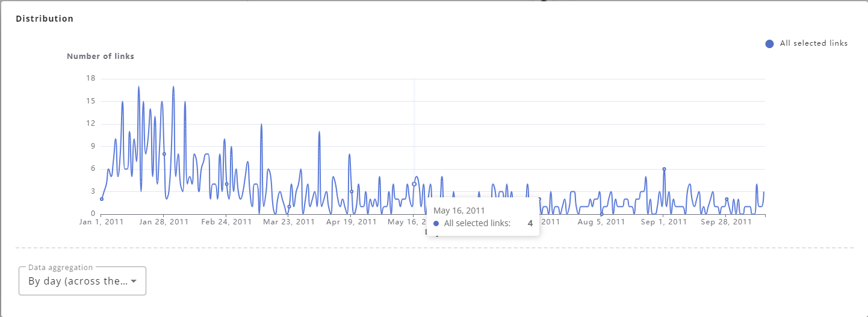
Task: Click the data point marker above Mar 23, 2011
Action: pyautogui.click(x=289, y=206)
